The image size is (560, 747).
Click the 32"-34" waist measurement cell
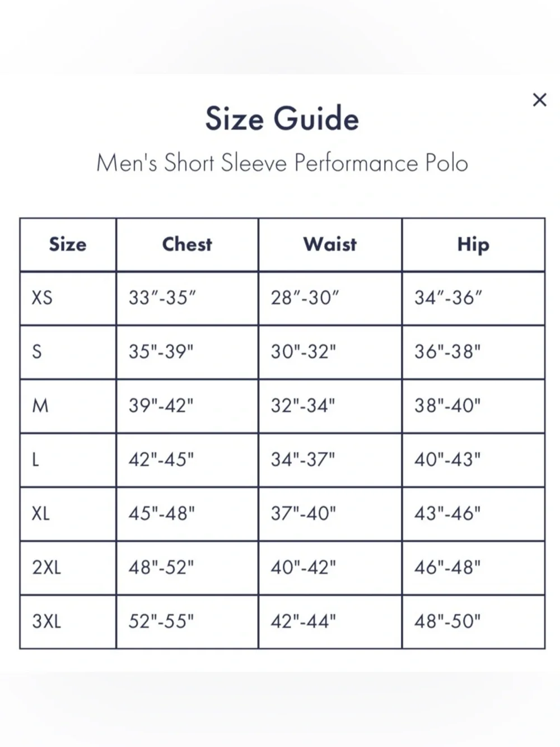330,406
